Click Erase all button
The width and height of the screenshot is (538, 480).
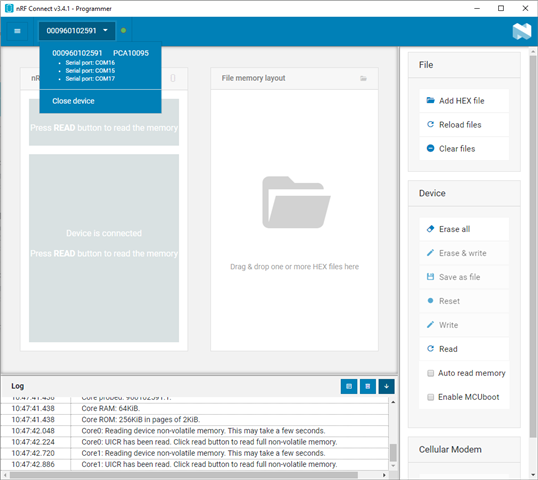(x=464, y=229)
